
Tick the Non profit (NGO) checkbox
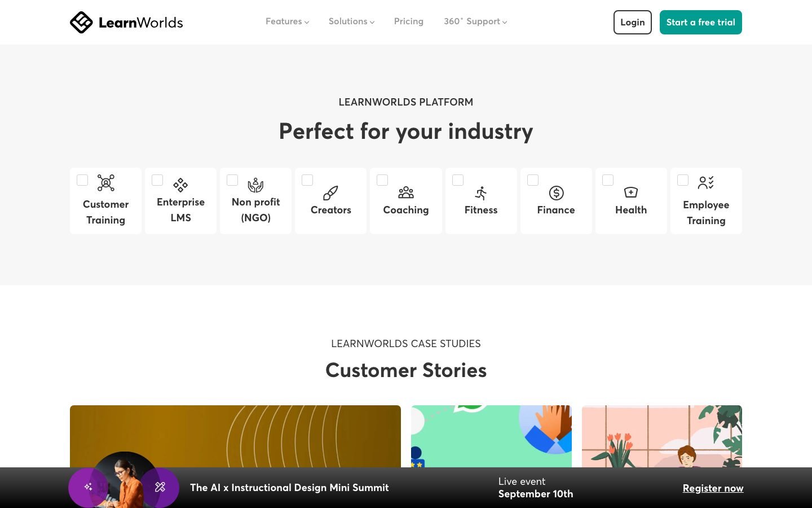(x=232, y=180)
